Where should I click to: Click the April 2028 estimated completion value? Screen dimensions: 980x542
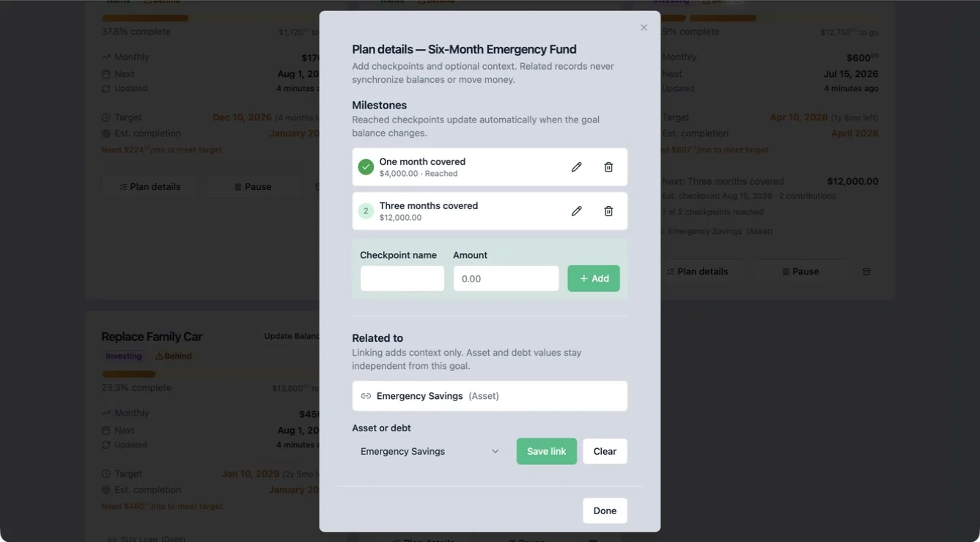click(x=855, y=133)
